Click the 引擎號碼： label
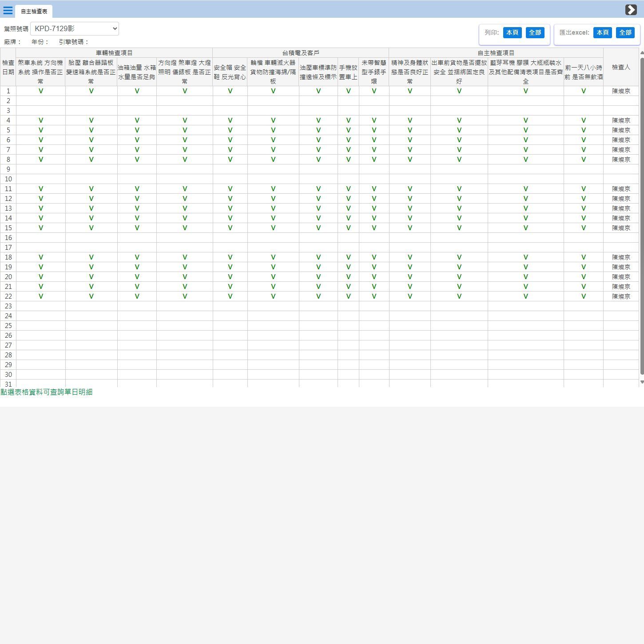 tap(74, 42)
